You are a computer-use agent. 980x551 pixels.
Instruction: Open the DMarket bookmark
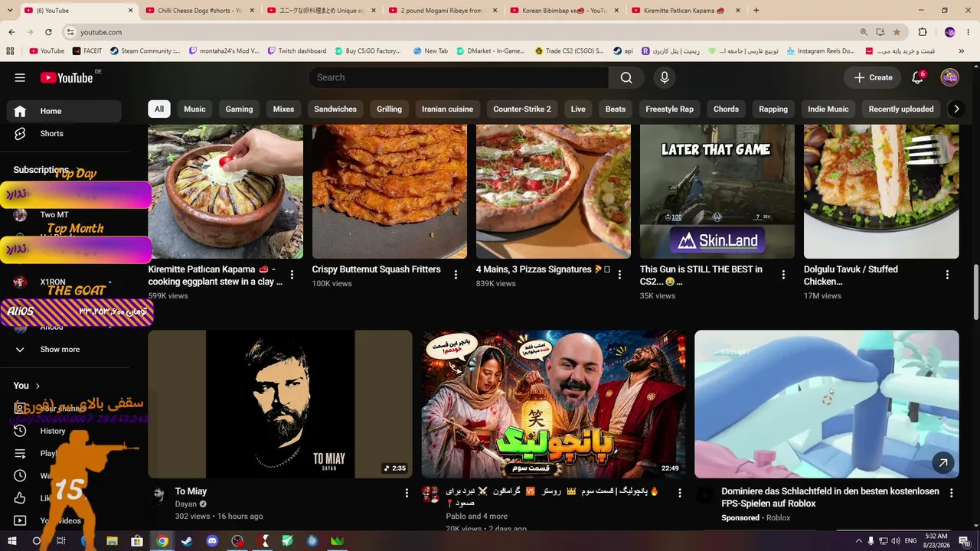click(x=490, y=51)
